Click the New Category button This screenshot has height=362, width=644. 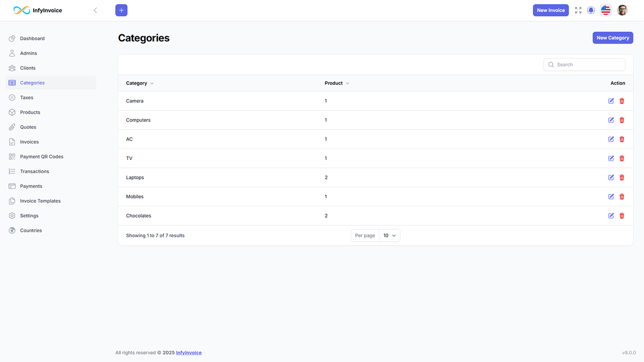612,38
